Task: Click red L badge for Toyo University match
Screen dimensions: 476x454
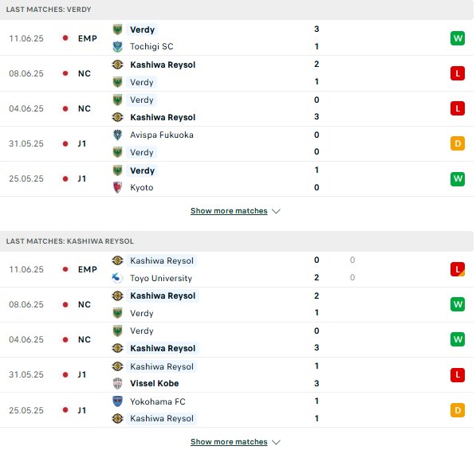Action: (458, 269)
